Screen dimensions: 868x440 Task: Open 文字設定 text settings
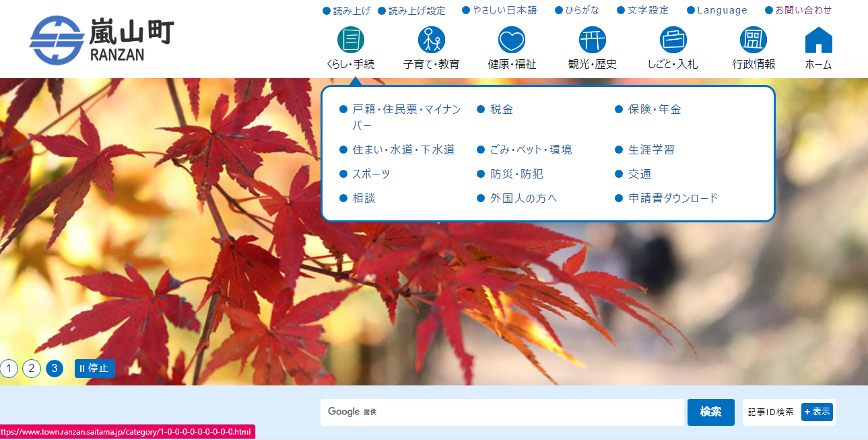(x=642, y=10)
